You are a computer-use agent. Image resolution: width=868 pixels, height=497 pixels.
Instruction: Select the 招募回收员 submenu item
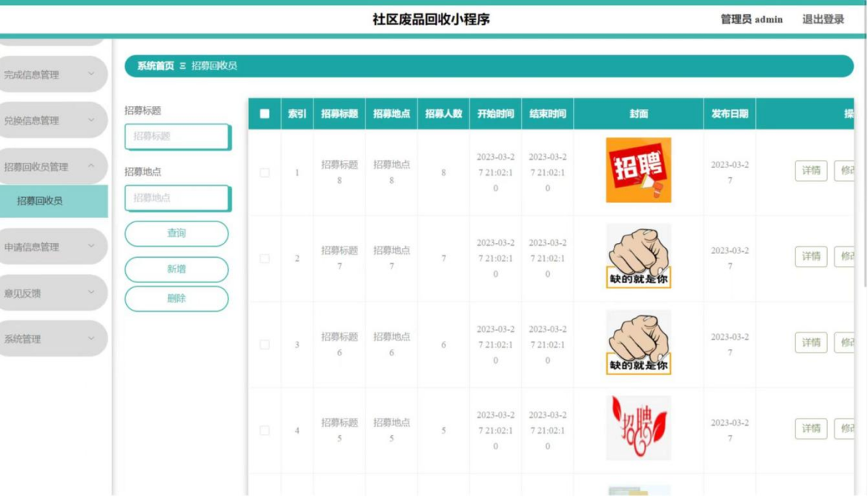(53, 201)
